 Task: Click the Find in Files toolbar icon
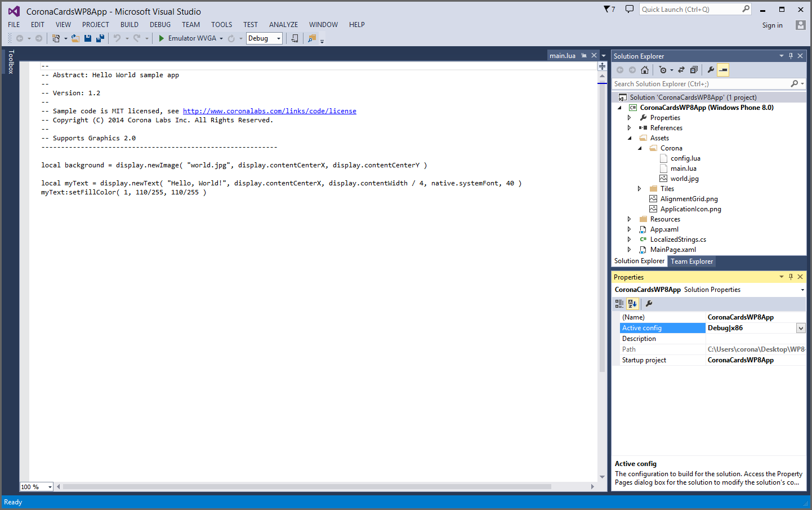(x=312, y=38)
